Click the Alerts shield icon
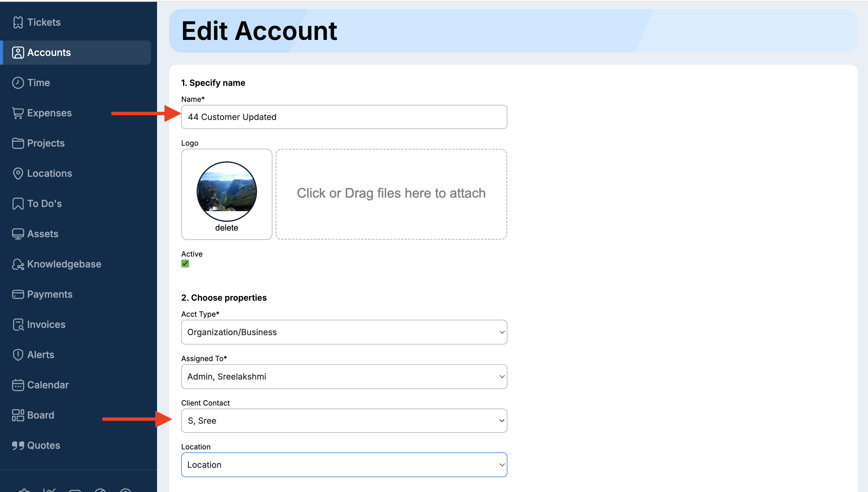The image size is (868, 492). pyautogui.click(x=18, y=355)
